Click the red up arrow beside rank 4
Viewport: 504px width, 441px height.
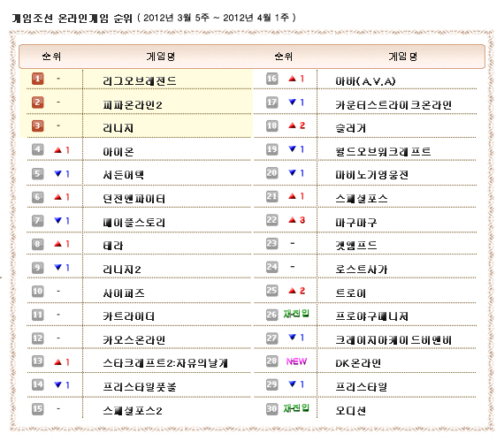[57, 150]
